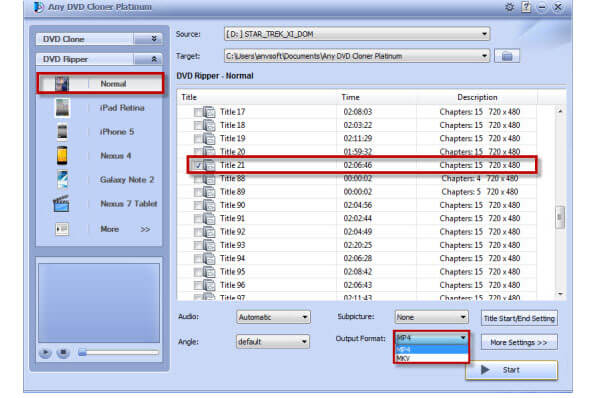The height and width of the screenshot is (398, 600).
Task: Click the film icon of Title 96
Action: (209, 285)
